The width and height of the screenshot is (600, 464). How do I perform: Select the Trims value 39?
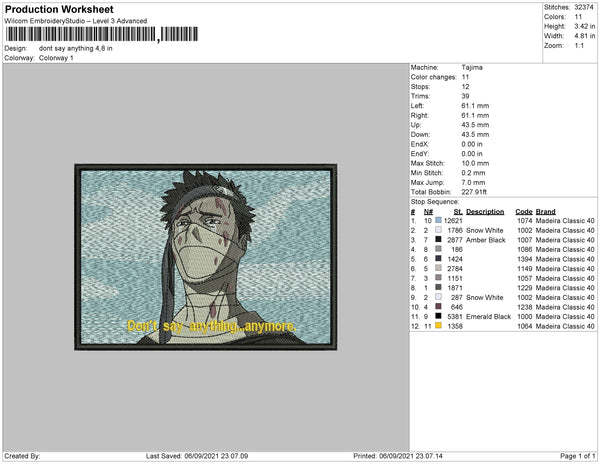pyautogui.click(x=465, y=96)
